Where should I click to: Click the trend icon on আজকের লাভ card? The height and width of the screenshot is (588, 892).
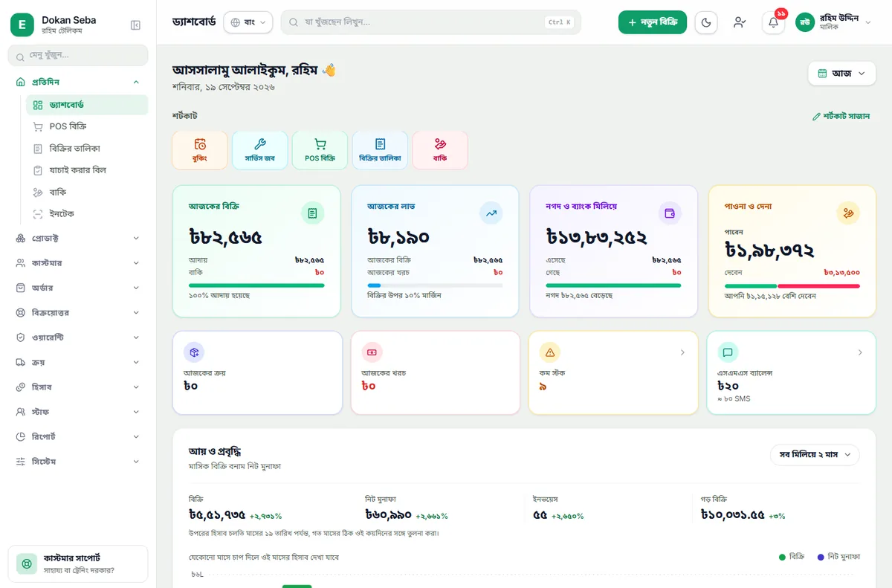pos(491,213)
